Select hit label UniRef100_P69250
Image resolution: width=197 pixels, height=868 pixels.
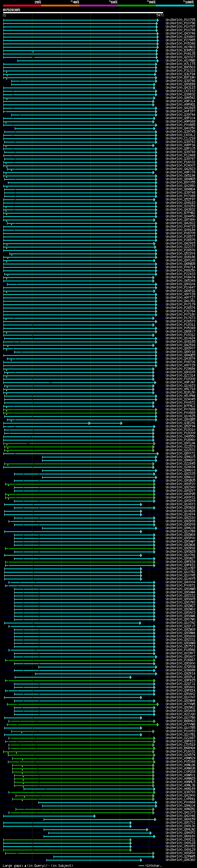tap(180, 270)
